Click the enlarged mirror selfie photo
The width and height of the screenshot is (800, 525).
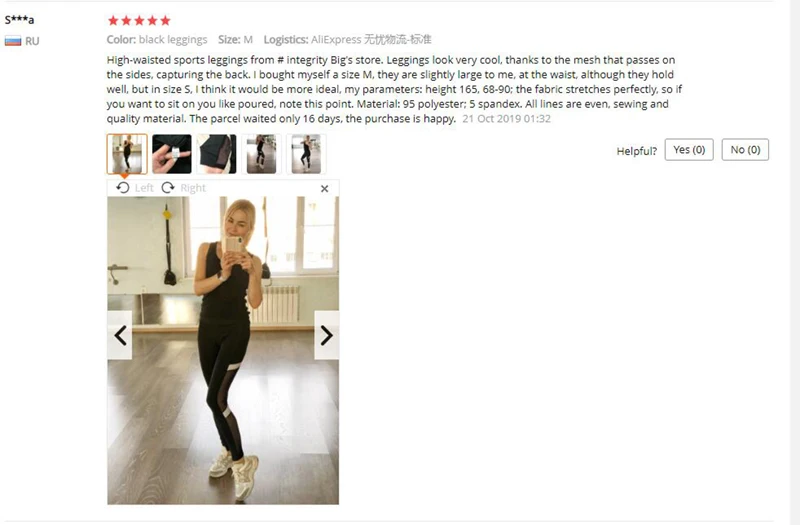[223, 351]
